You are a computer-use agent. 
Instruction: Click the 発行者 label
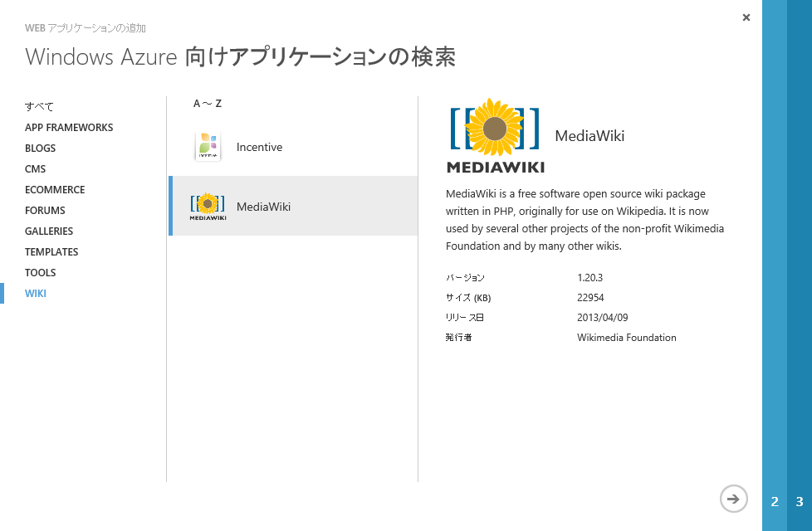point(459,338)
